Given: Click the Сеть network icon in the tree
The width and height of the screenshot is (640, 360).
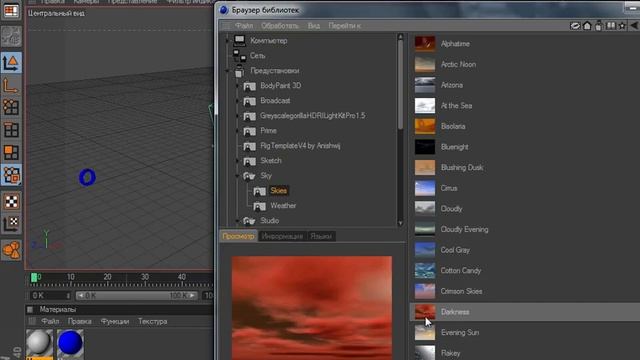Looking at the screenshot, I should pyautogui.click(x=240, y=56).
